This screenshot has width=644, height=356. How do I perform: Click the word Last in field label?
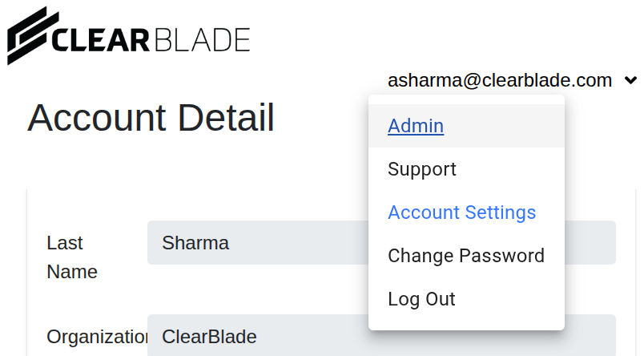65,243
